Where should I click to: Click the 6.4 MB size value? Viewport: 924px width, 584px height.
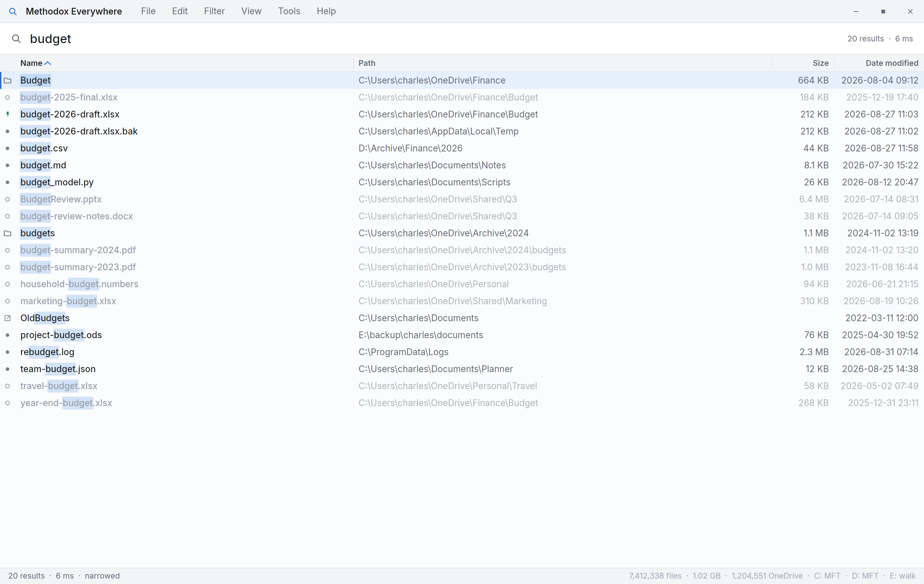coord(814,199)
